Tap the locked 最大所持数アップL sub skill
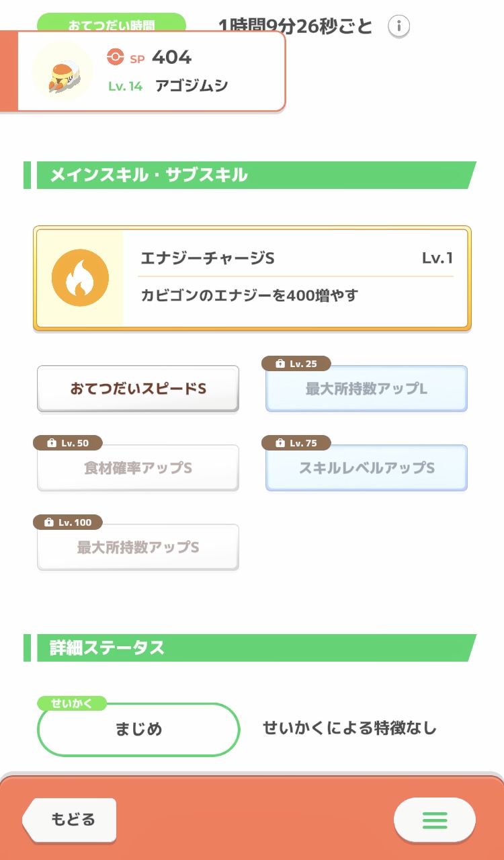This screenshot has height=860, width=504. [x=366, y=389]
